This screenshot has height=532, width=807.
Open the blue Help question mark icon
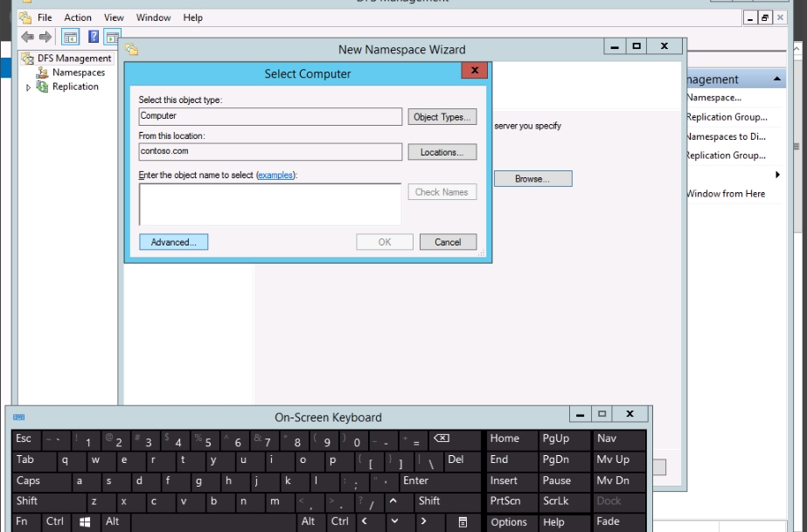click(92, 37)
